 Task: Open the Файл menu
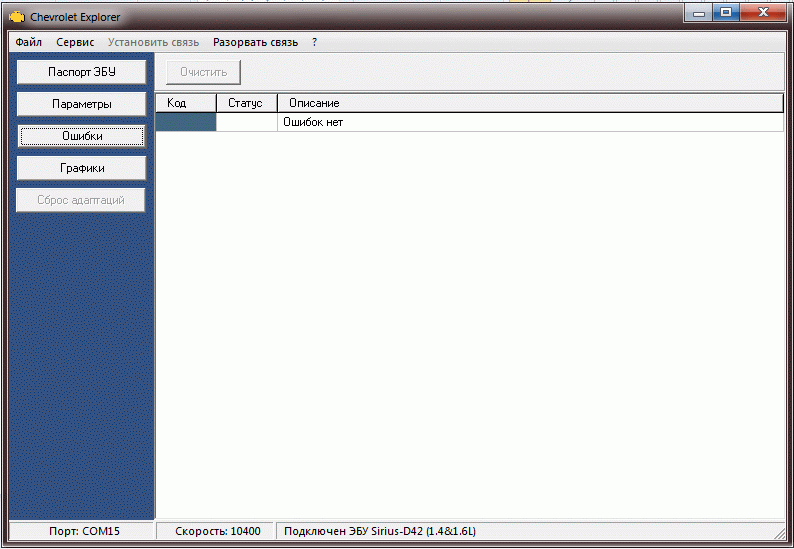pyautogui.click(x=28, y=43)
